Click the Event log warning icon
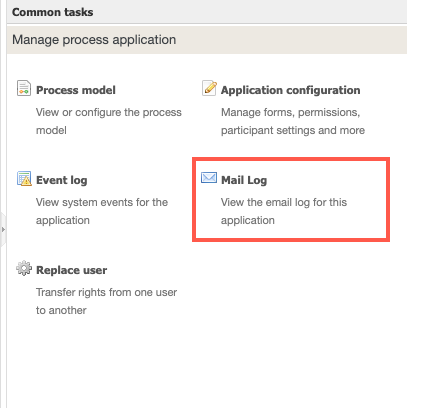 coord(24,178)
